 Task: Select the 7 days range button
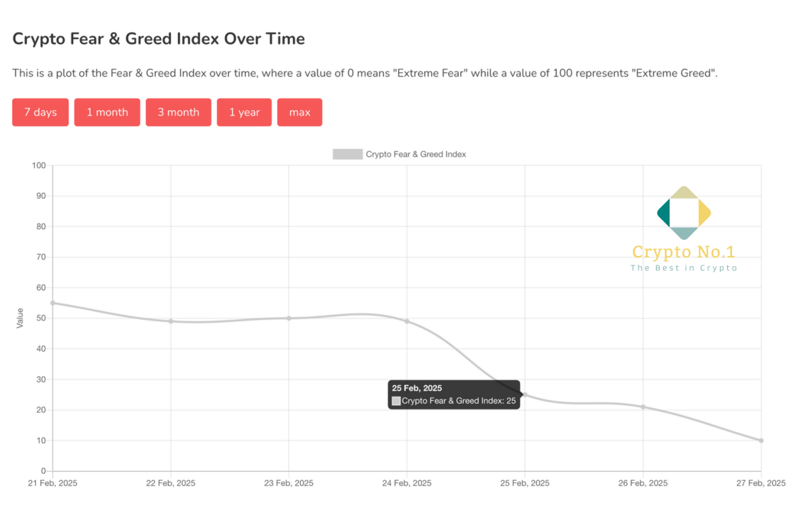40,112
